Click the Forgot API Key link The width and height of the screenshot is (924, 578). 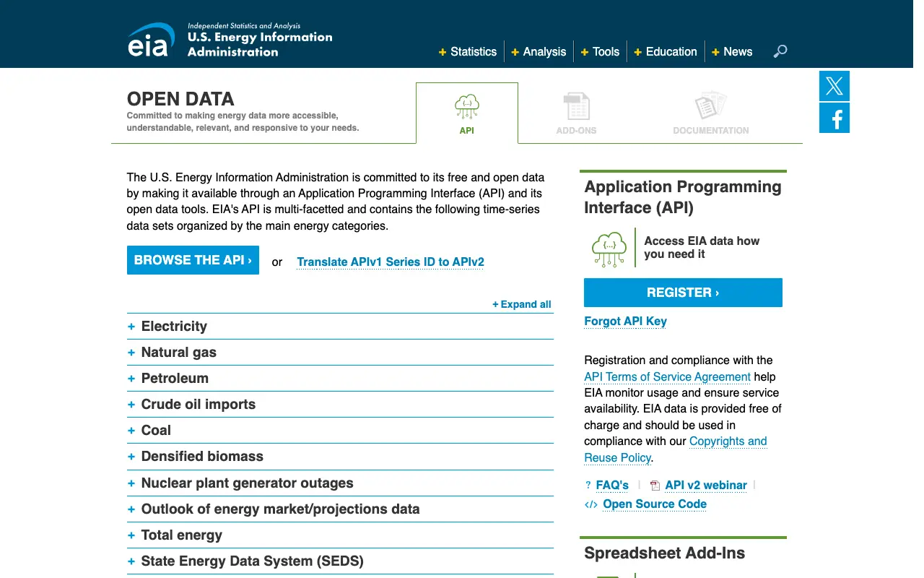click(x=625, y=322)
